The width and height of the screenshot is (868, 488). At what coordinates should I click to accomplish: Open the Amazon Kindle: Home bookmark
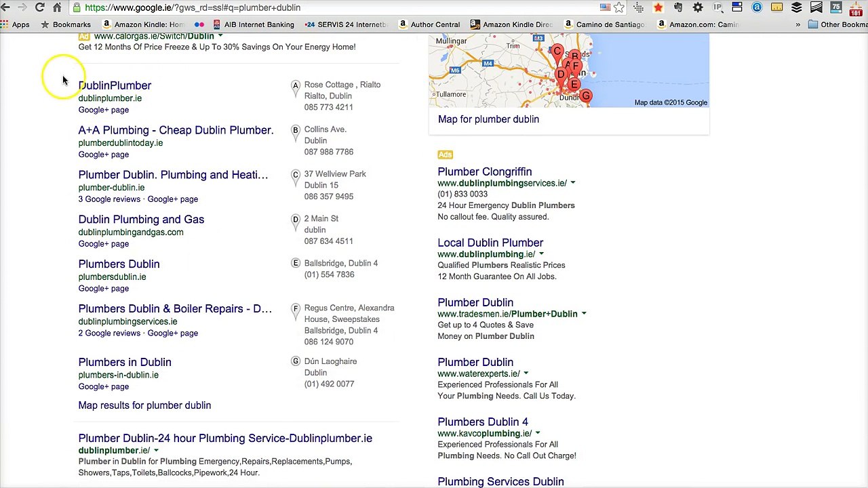[x=144, y=24]
